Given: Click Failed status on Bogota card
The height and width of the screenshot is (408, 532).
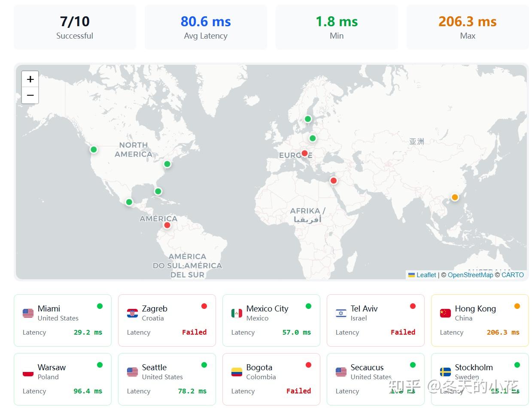Looking at the screenshot, I should point(299,391).
